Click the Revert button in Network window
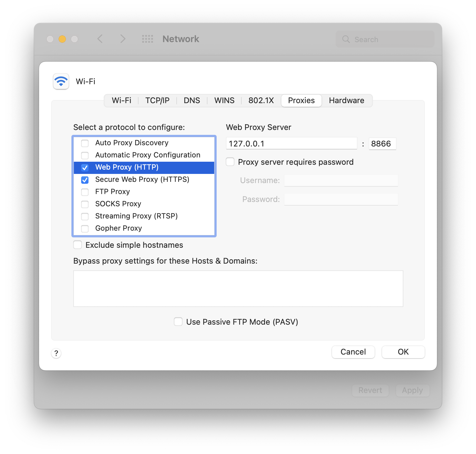The height and width of the screenshot is (454, 476). [x=370, y=390]
